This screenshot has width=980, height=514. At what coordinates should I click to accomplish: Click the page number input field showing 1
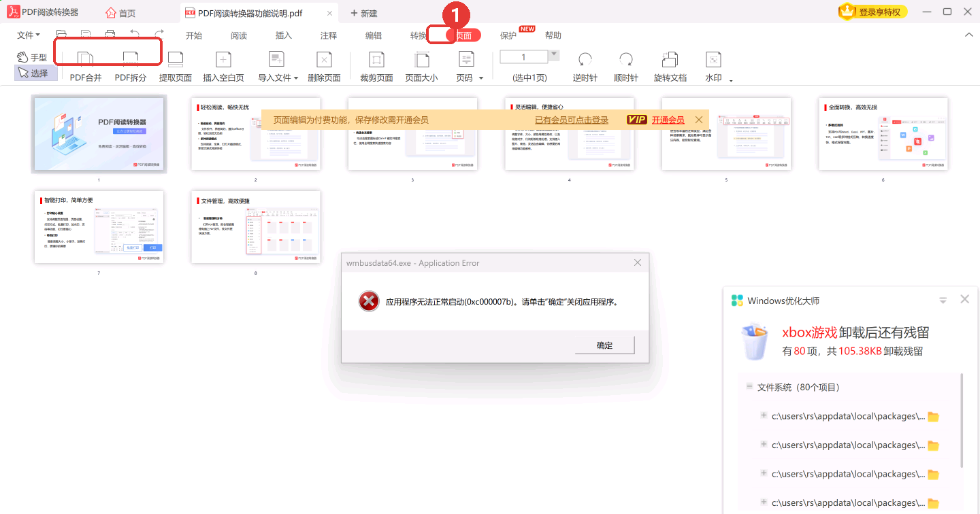[x=524, y=56]
